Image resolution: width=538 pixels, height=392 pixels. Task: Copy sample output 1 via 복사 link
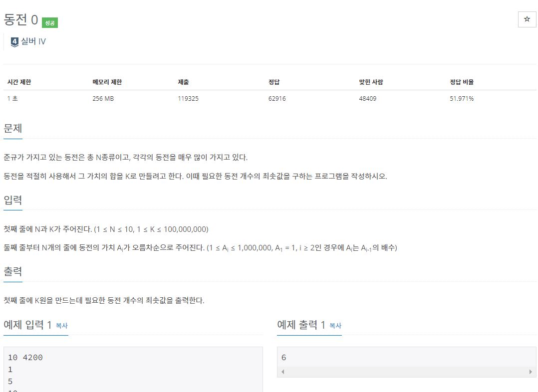point(335,326)
